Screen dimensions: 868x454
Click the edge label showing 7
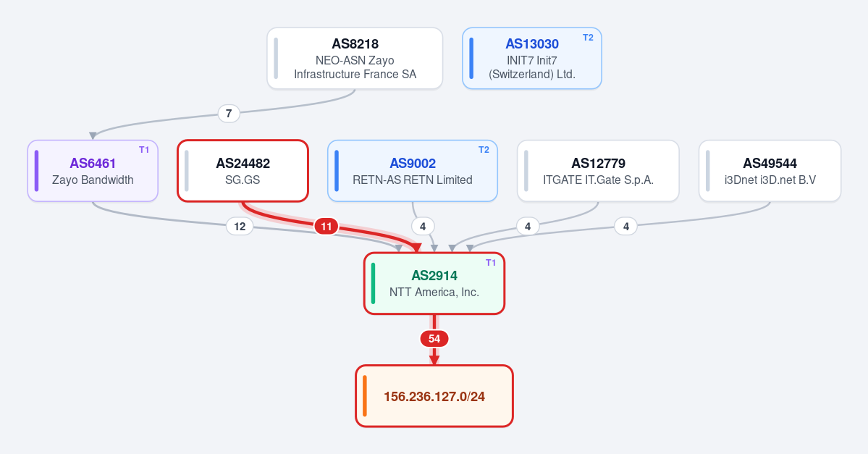[x=229, y=114]
